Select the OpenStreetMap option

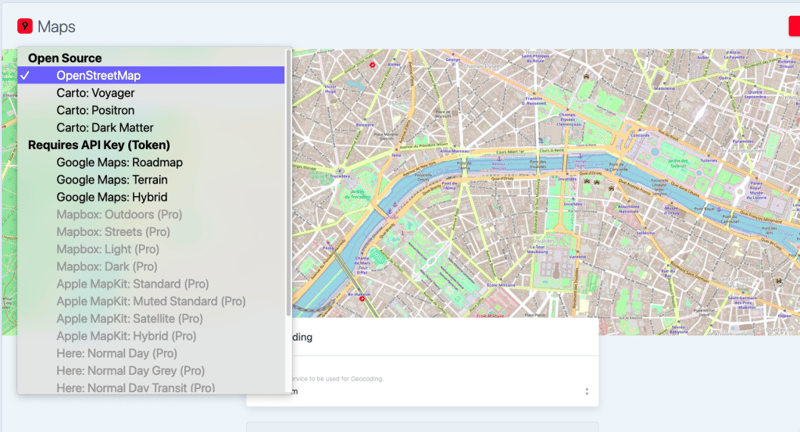click(98, 76)
